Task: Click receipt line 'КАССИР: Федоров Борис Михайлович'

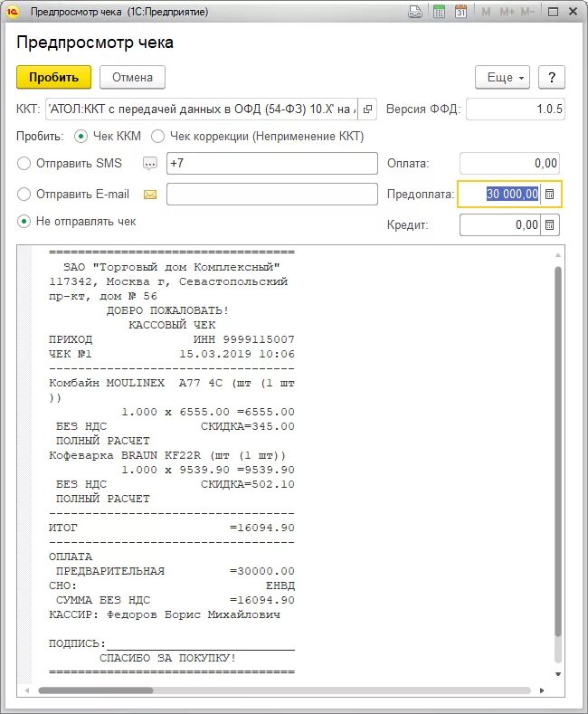Action: point(165,614)
